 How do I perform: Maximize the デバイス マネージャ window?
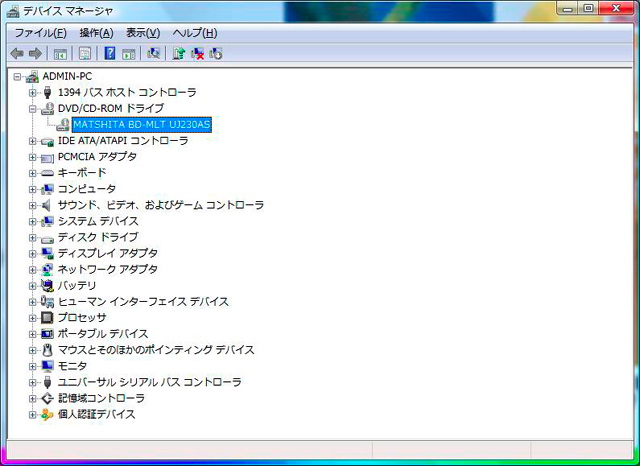(588, 9)
